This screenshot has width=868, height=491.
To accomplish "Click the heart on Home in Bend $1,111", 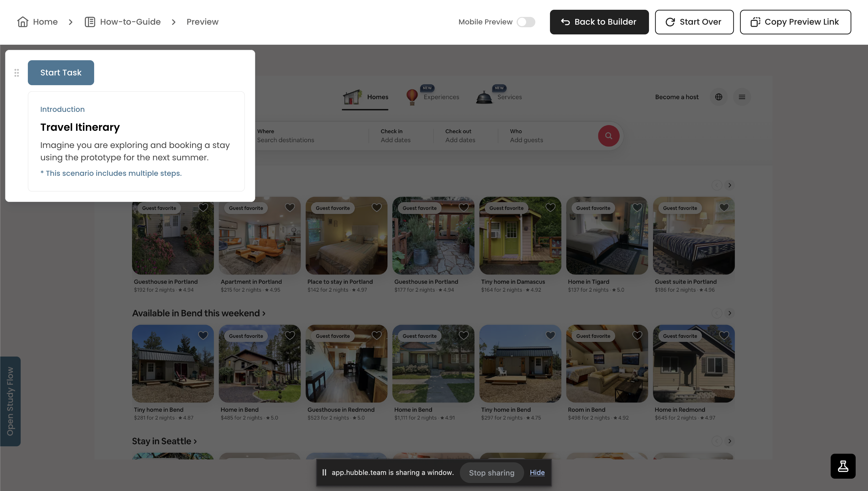I will tap(464, 335).
